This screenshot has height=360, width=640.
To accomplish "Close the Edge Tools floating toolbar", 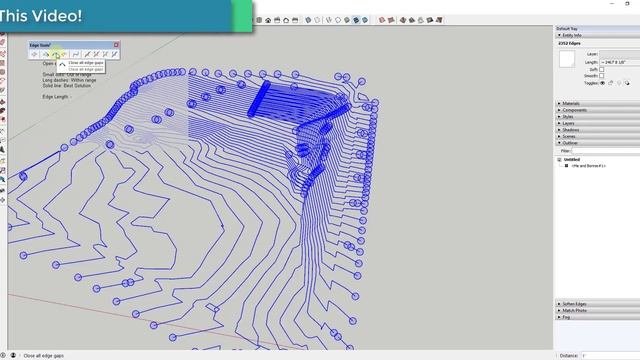I will (116, 45).
